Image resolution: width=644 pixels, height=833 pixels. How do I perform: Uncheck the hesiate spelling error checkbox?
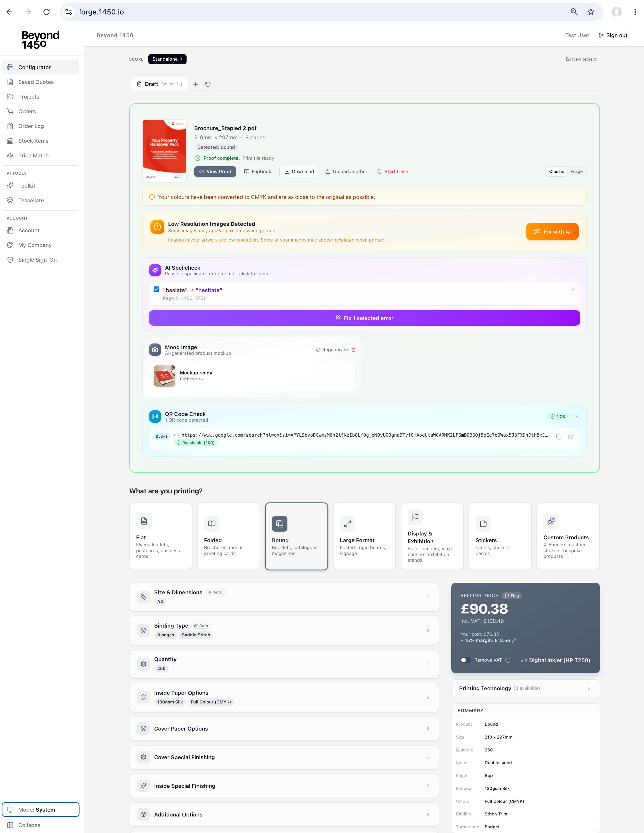click(x=156, y=289)
